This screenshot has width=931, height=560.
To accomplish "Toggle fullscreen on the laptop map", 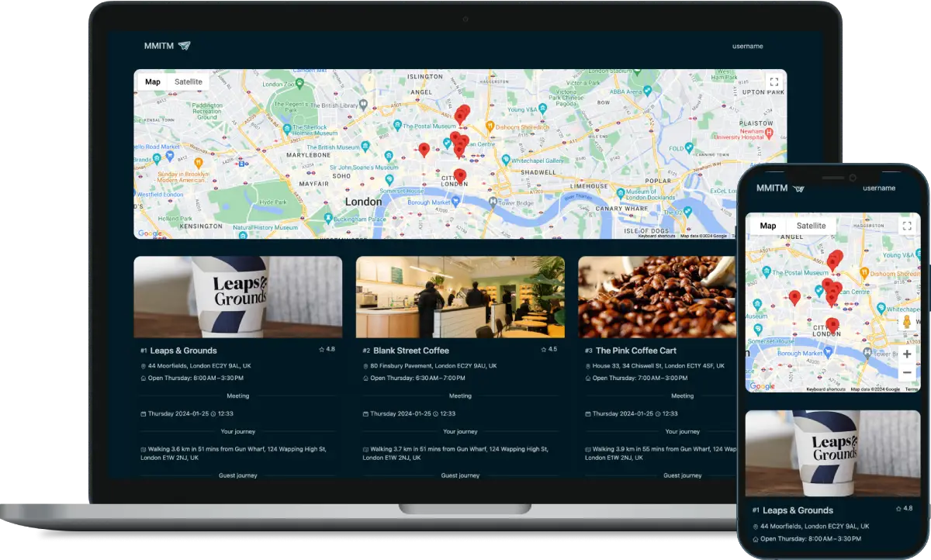I will [773, 82].
